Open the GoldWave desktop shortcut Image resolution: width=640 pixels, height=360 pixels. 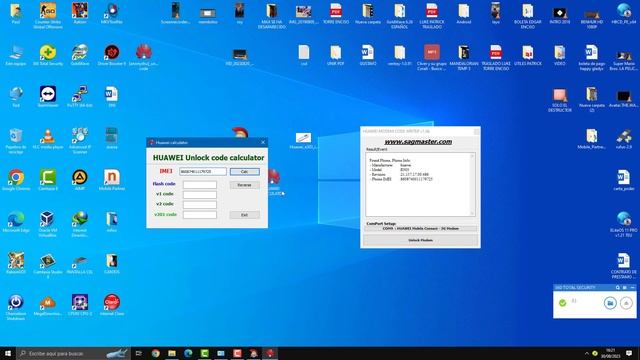pyautogui.click(x=80, y=56)
